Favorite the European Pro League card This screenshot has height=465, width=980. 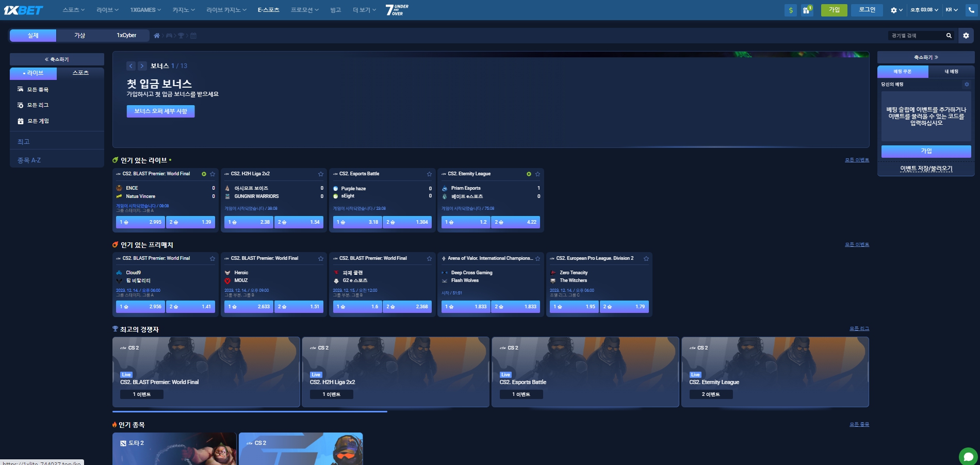646,258
